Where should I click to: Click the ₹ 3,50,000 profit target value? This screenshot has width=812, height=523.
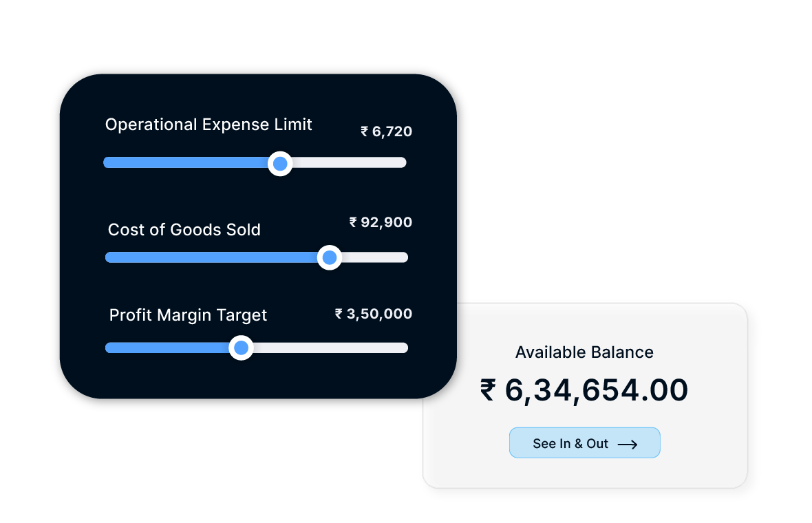point(374,314)
